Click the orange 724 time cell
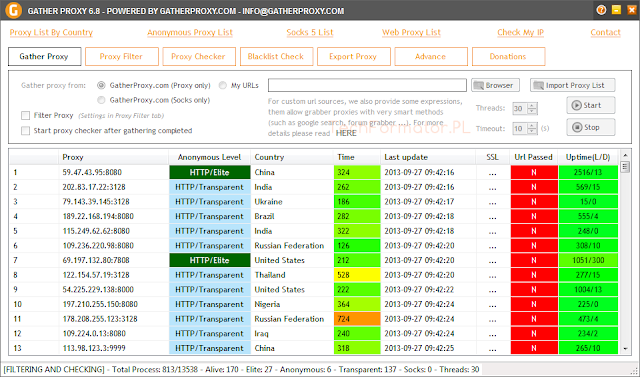The image size is (640, 377). click(357, 319)
